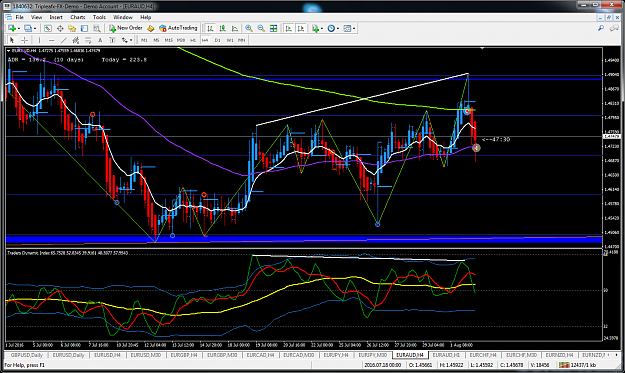Open the Data Window icon
This screenshot has height=373, width=625.
[60, 28]
